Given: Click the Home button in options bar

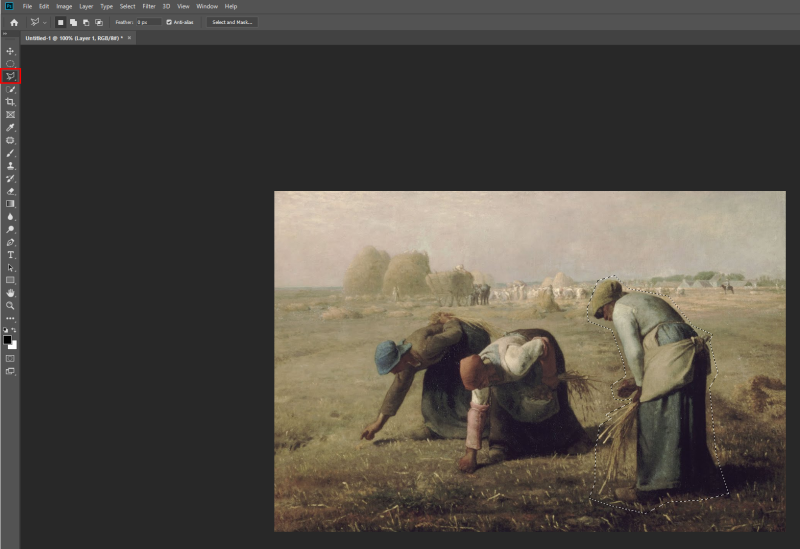Looking at the screenshot, I should click(14, 22).
